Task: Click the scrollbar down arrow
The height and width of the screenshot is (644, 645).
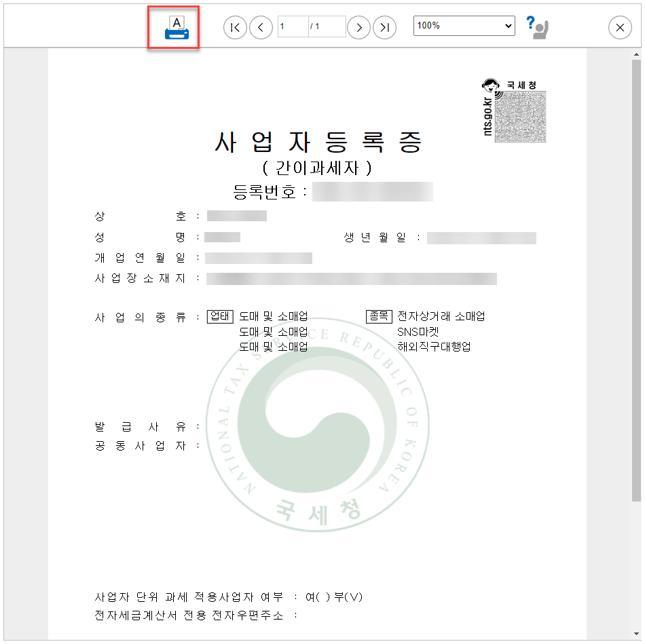Action: point(636,634)
